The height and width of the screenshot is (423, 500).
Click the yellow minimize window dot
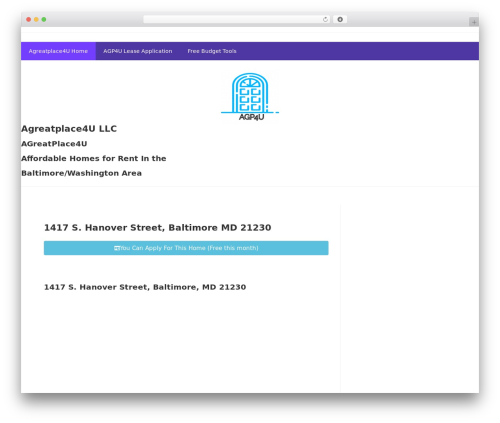click(36, 20)
